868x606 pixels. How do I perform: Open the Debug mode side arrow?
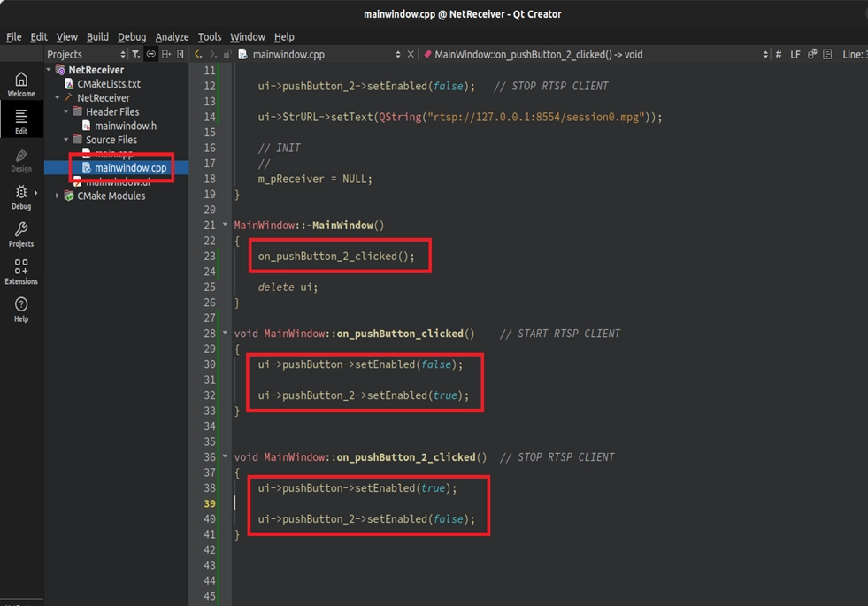36,193
